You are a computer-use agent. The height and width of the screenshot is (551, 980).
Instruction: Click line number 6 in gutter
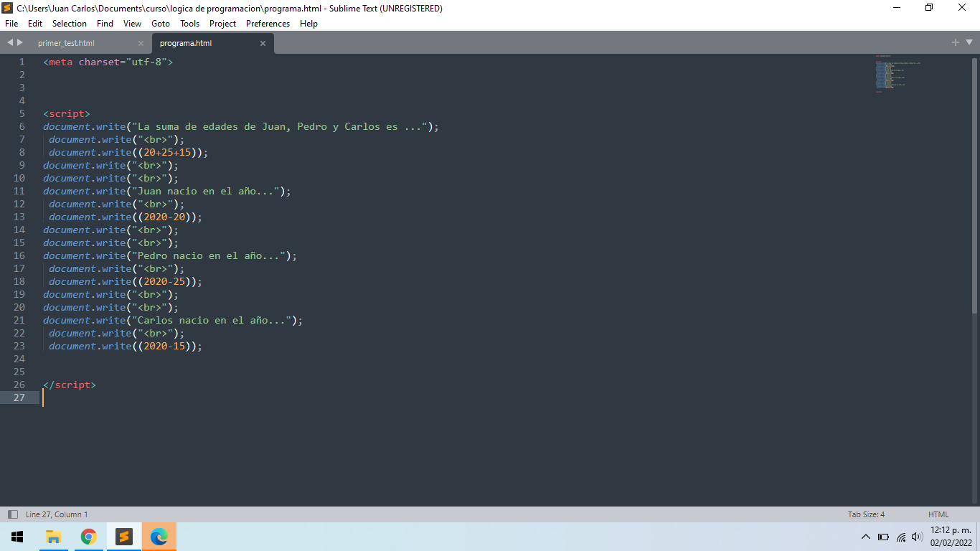pyautogui.click(x=22, y=126)
